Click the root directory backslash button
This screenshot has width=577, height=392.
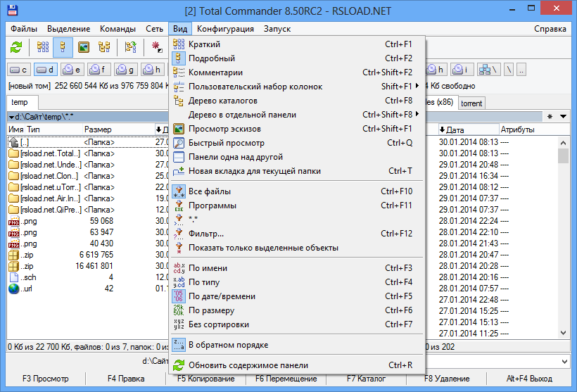pos(509,70)
